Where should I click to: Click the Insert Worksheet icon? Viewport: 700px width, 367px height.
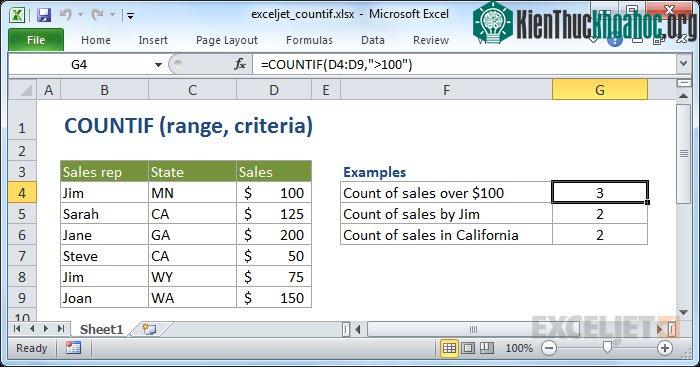coord(149,329)
